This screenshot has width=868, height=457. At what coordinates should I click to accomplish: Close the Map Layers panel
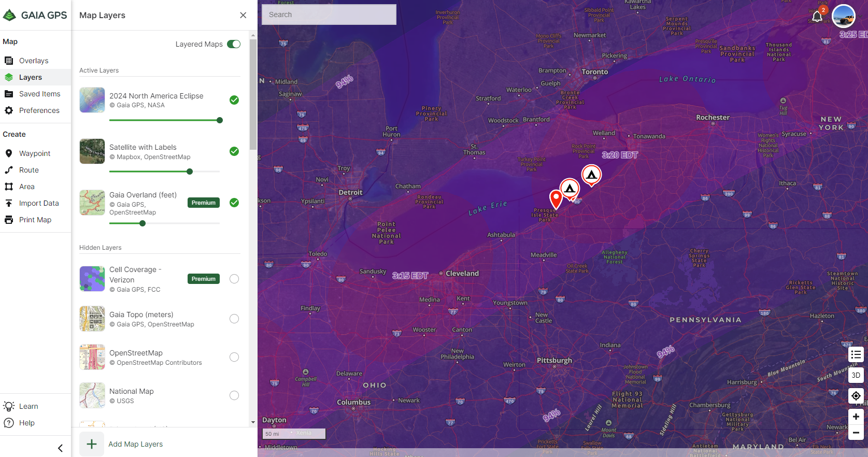pos(243,15)
